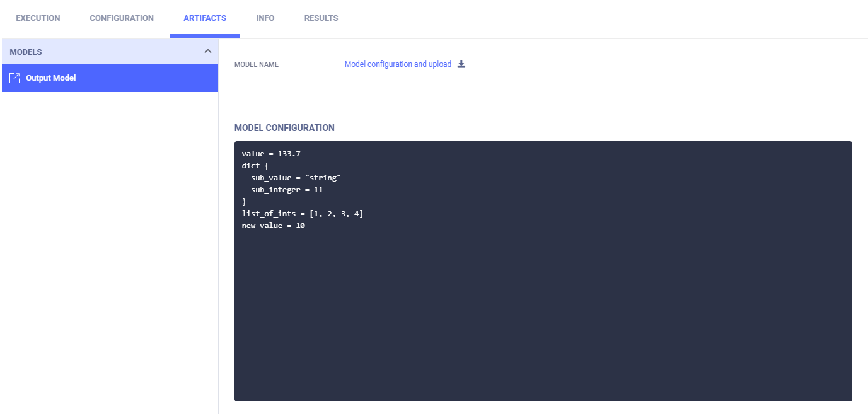This screenshot has width=868, height=414.
Task: Click the Output Model external-link icon
Action: pyautogui.click(x=15, y=78)
